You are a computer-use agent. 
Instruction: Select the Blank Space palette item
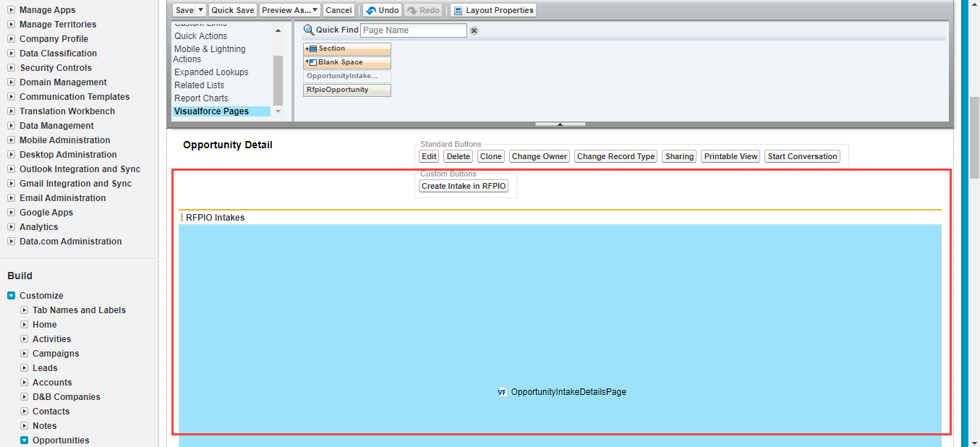click(x=347, y=62)
